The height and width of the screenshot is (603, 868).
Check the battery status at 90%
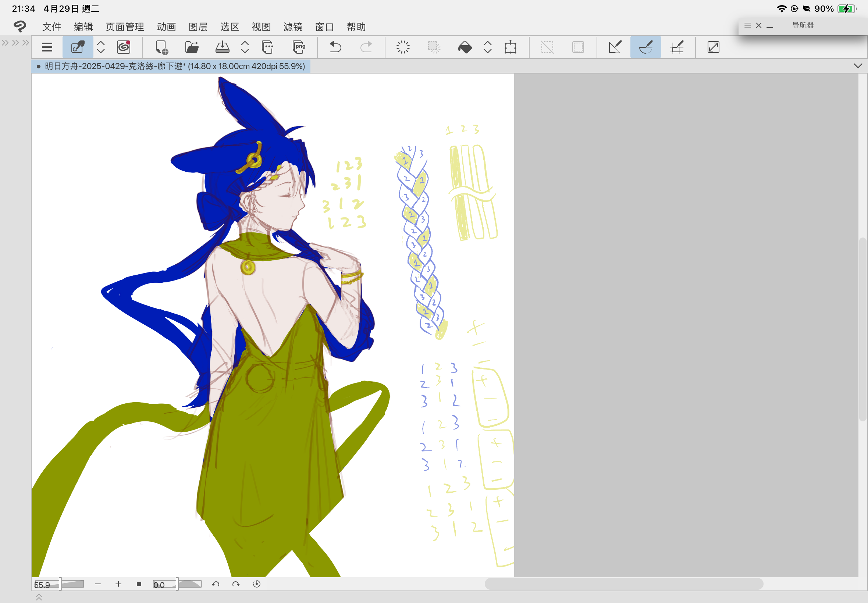836,9
